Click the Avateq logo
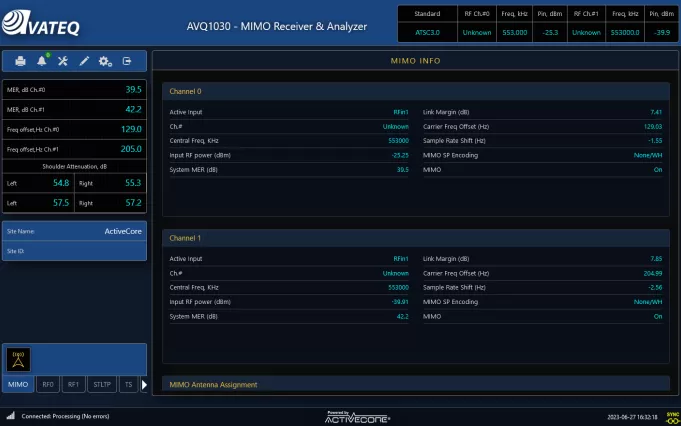 41,23
